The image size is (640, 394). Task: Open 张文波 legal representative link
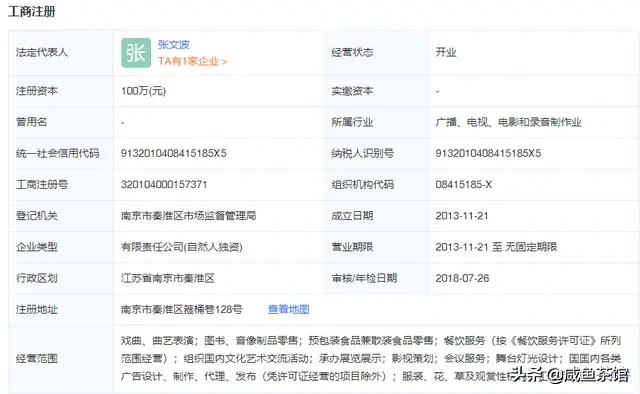pyautogui.click(x=173, y=45)
